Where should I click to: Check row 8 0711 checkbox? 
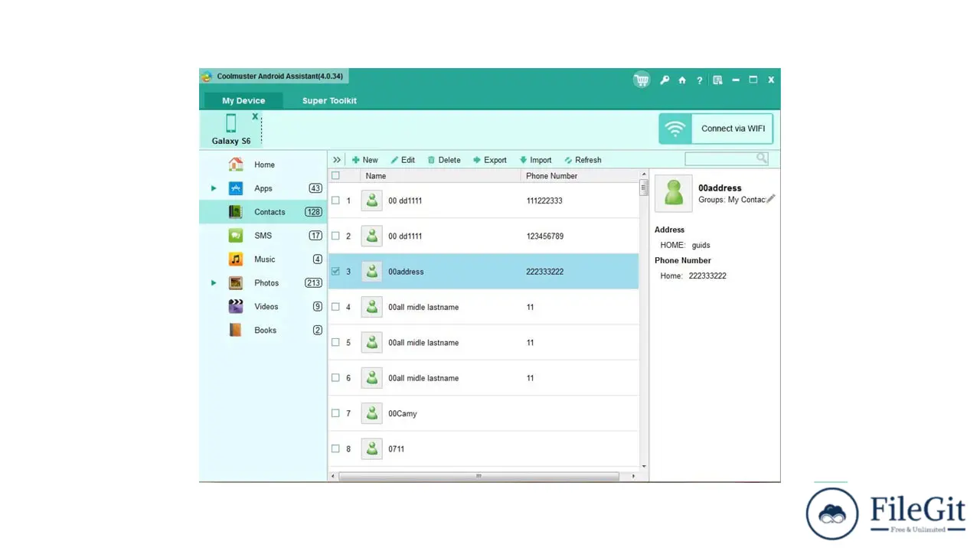[335, 448]
